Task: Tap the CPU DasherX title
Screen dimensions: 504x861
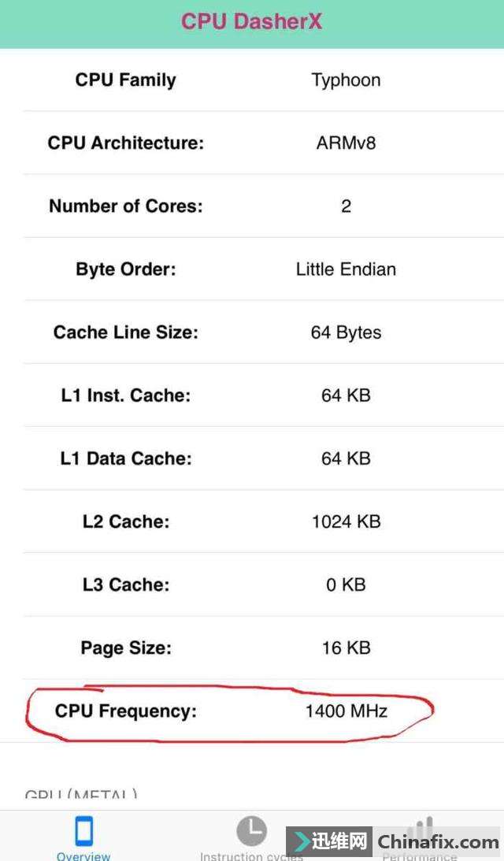Action: pos(252,21)
